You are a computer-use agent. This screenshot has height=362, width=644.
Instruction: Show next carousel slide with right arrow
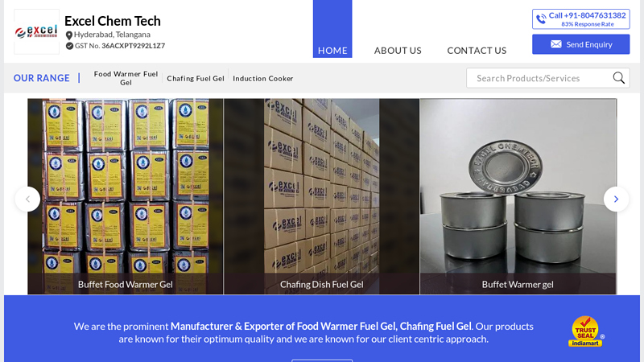point(616,199)
